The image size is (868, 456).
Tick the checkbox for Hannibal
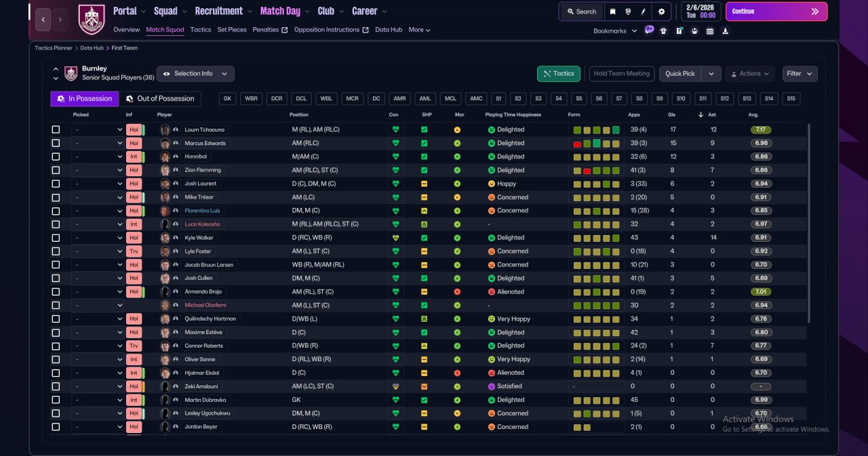tap(56, 157)
